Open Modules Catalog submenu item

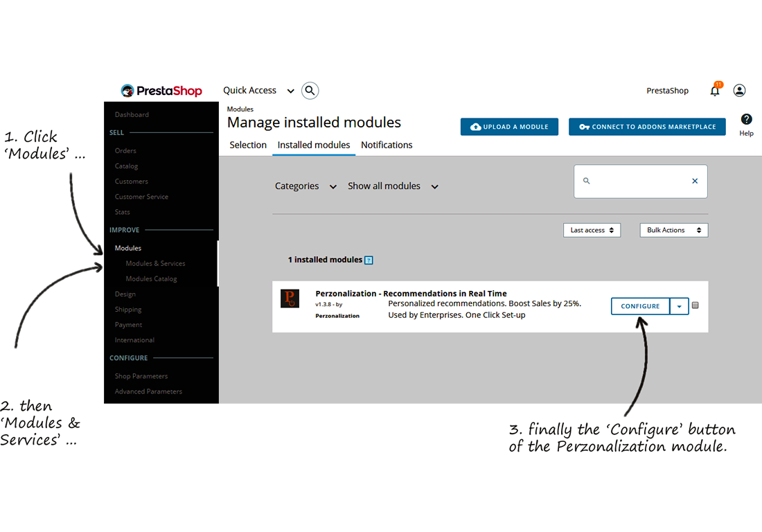[151, 279]
